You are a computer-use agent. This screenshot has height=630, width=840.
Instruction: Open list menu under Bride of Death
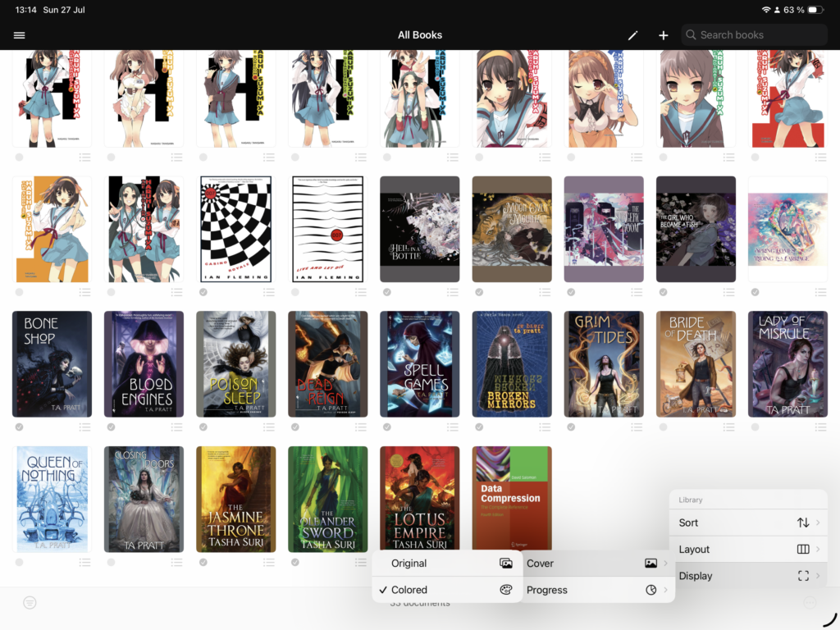pos(728,427)
